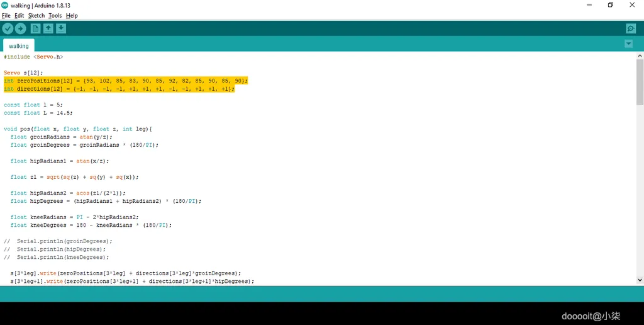644x325 pixels.
Task: Click the highlighted directions[12] line
Action: 119,89
